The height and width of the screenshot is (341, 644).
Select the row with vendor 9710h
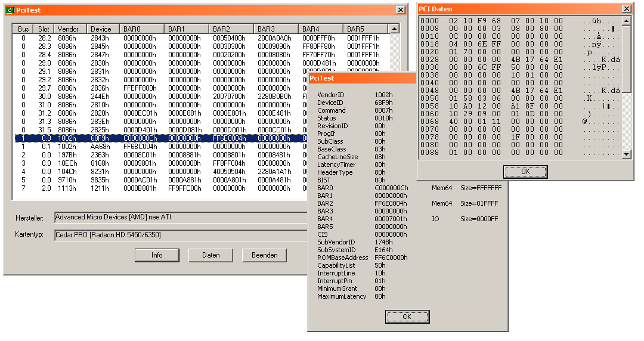(x=161, y=180)
